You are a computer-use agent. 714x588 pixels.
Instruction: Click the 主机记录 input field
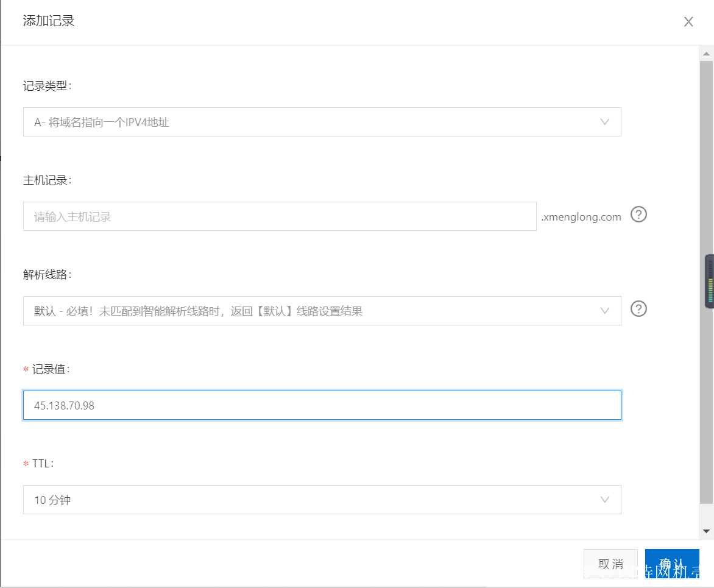(x=280, y=216)
